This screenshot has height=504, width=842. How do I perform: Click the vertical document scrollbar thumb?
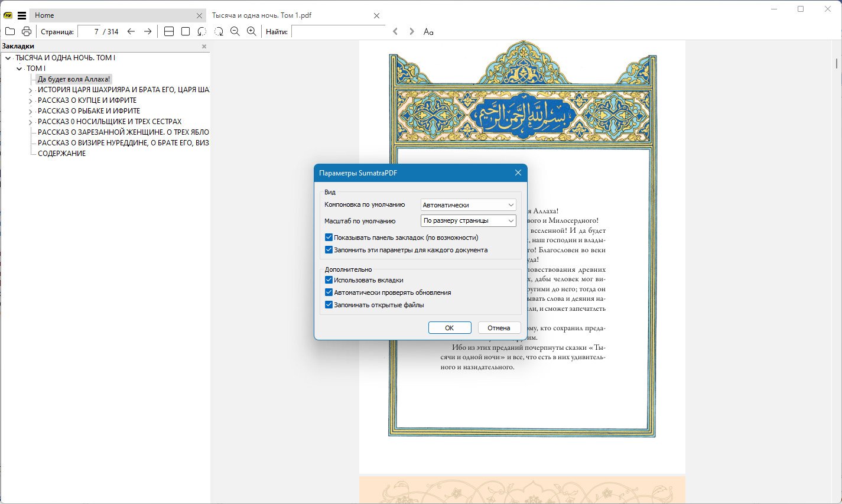tap(837, 63)
